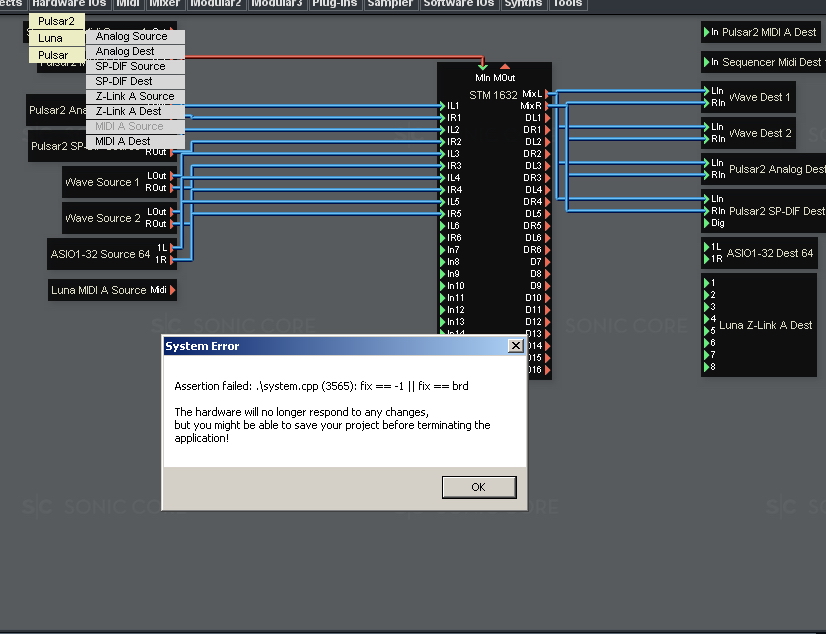Viewport: 826px width, 634px height.
Task: Open the Midi menu
Action: pyautogui.click(x=127, y=4)
